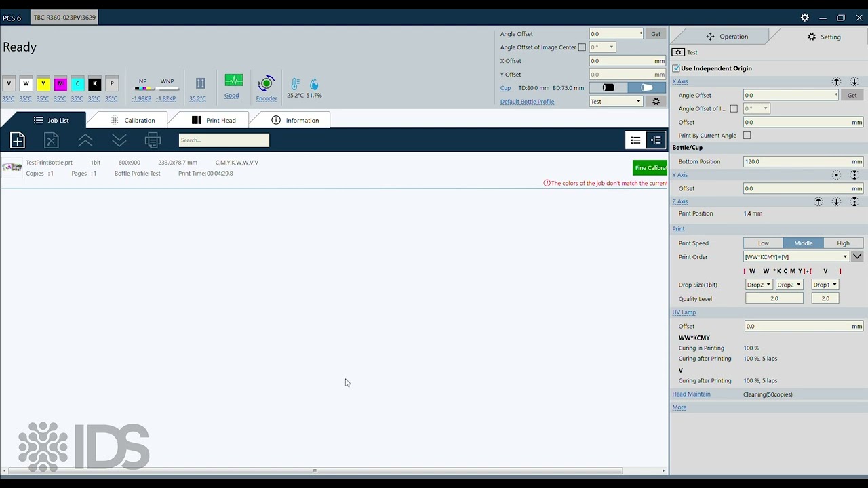
Task: Open Print Head tab
Action: [214, 120]
